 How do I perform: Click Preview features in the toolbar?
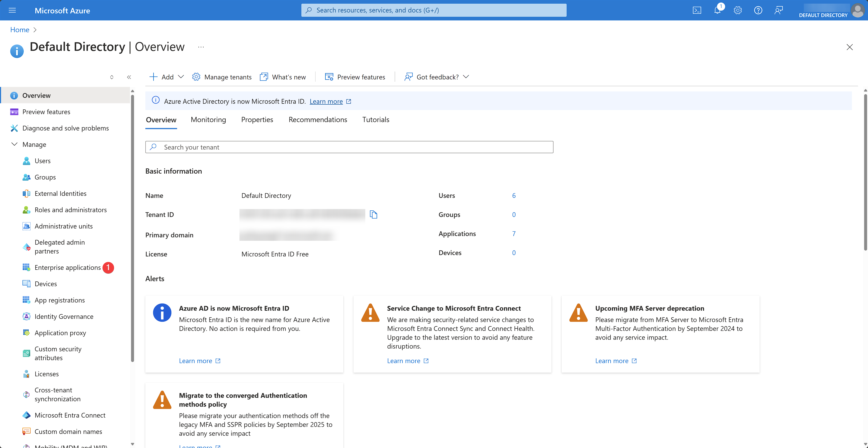tap(355, 77)
